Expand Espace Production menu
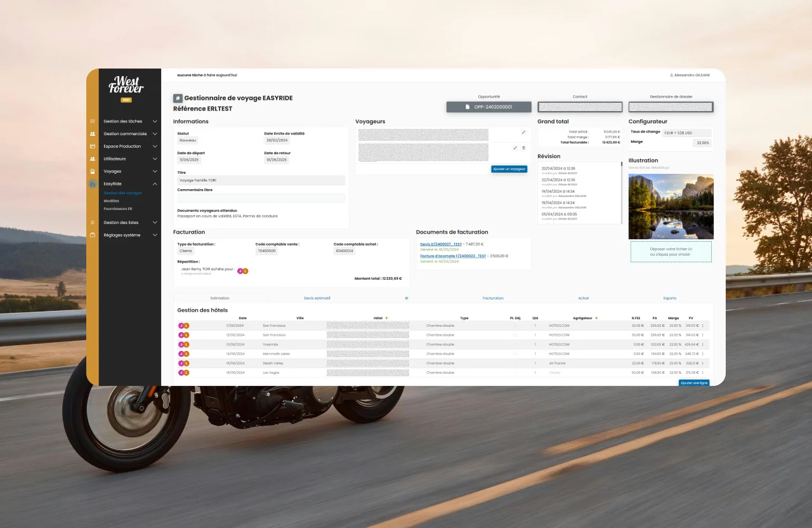Screen dimensions: 812x528 coord(155,146)
